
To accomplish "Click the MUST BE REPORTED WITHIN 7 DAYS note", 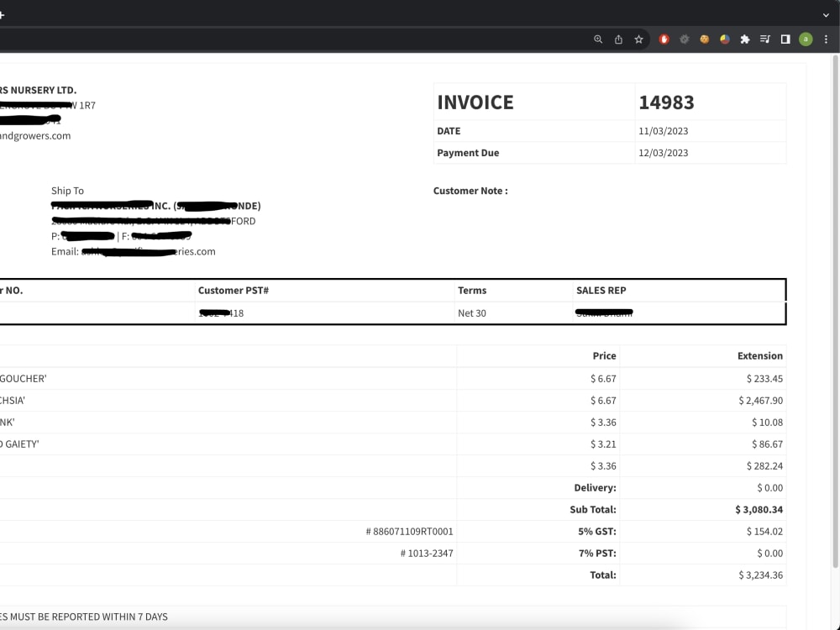I will (x=84, y=617).
